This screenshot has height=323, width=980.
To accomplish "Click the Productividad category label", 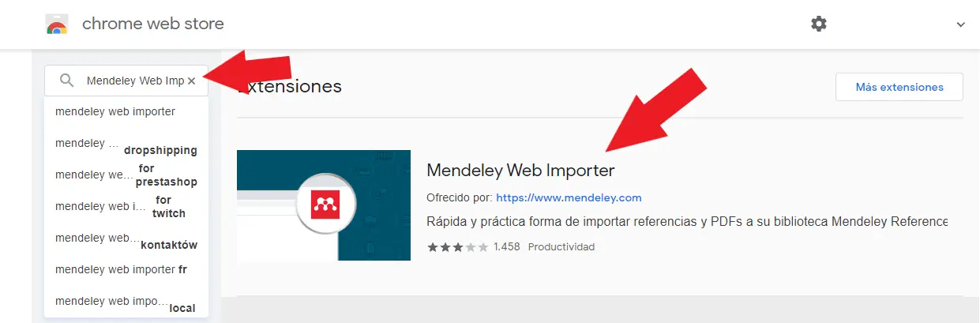I will click(561, 247).
